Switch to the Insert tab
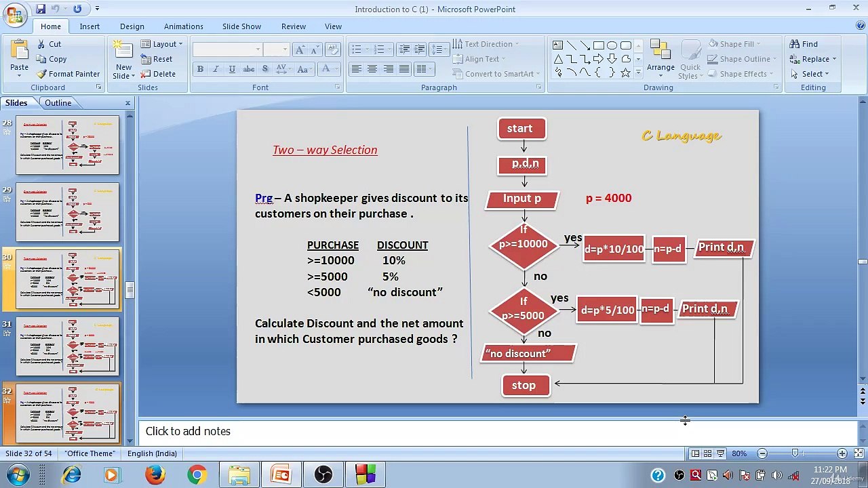Image resolution: width=868 pixels, height=488 pixels. click(x=90, y=26)
